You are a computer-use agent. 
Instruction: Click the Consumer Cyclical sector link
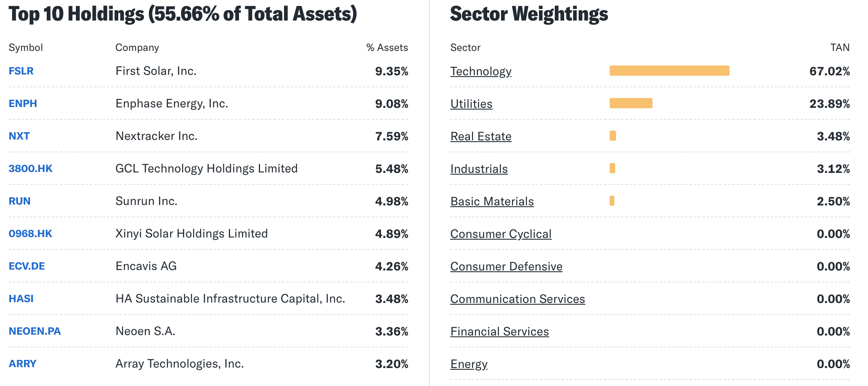(x=501, y=234)
